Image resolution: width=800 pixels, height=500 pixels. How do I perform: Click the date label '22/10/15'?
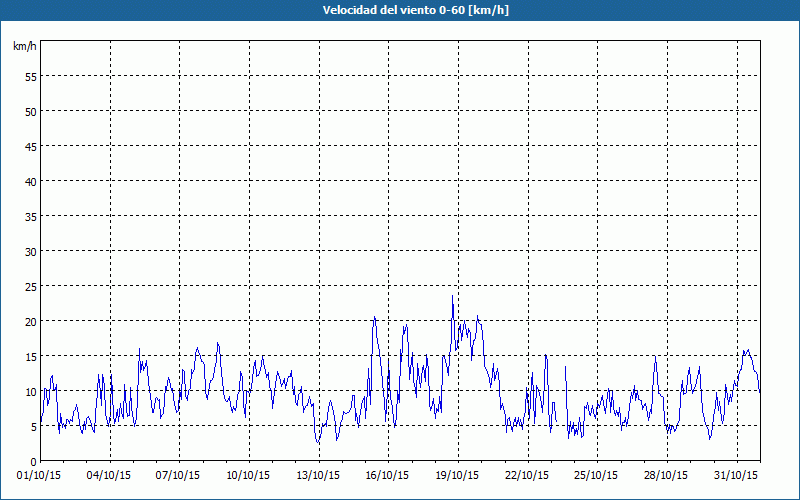click(x=527, y=476)
